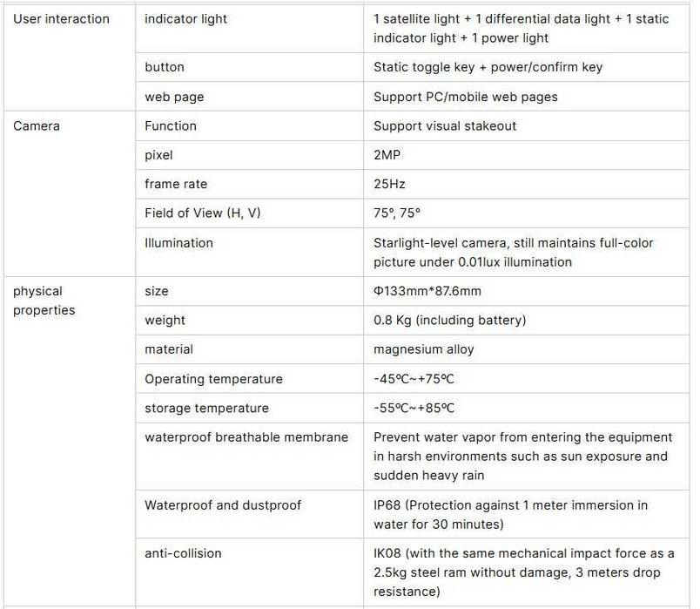Click the 'Φ133mm*87.6mm' size value

tap(427, 291)
